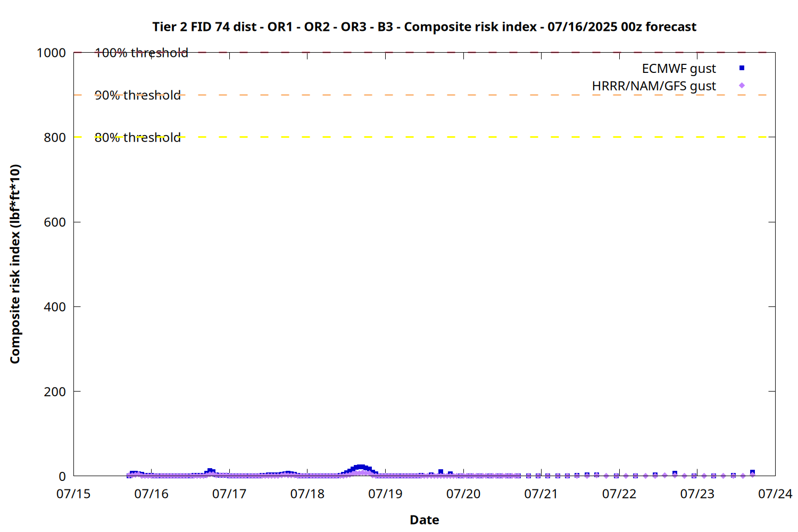Click the 07/21 date tick label
This screenshot has width=798, height=532.
click(x=541, y=494)
